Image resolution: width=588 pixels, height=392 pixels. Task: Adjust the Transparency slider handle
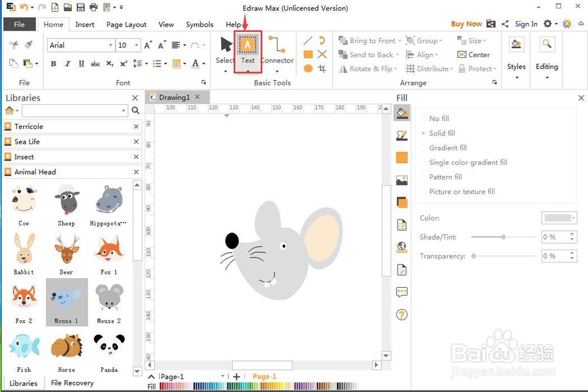pos(473,256)
